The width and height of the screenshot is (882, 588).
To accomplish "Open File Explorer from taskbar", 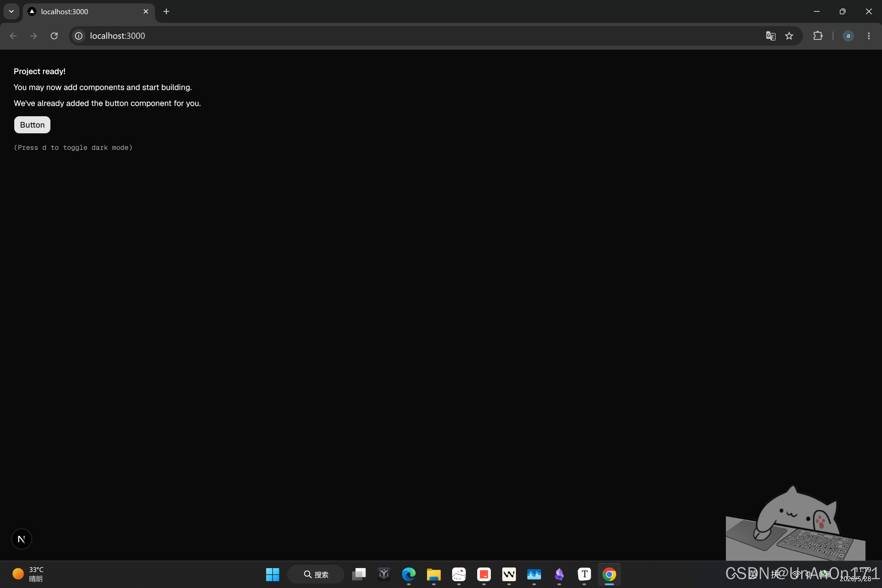I will (x=434, y=574).
